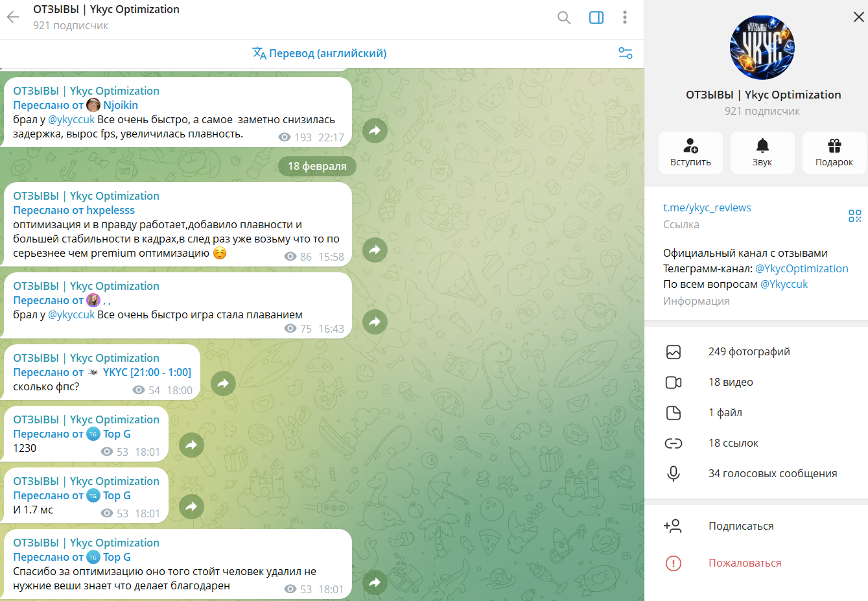Image resolution: width=868 pixels, height=601 pixels.
Task: Click the red alert icon beside Пожаловаться
Action: click(x=674, y=563)
